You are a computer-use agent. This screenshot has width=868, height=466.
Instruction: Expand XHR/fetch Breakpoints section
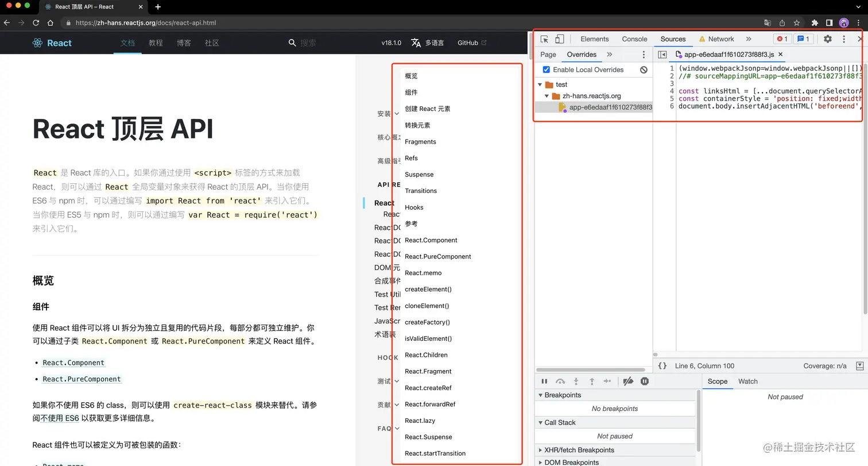(540, 450)
